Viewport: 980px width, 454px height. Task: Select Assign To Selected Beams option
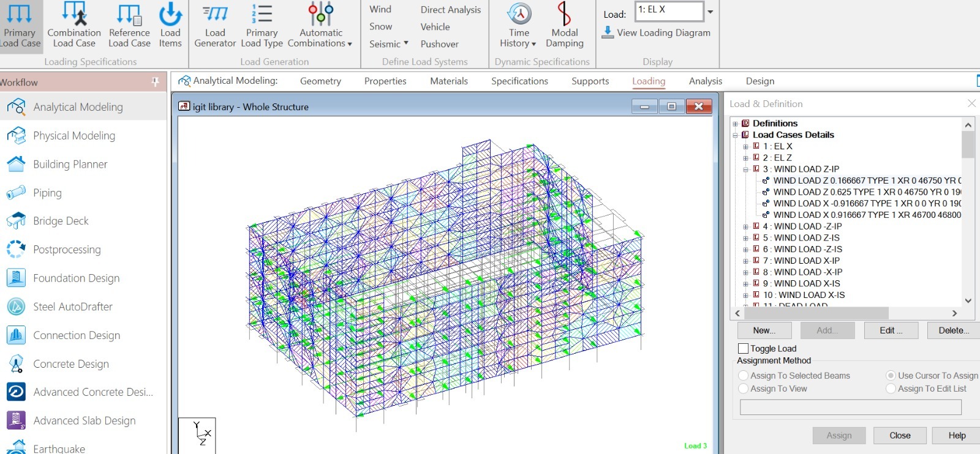click(743, 375)
